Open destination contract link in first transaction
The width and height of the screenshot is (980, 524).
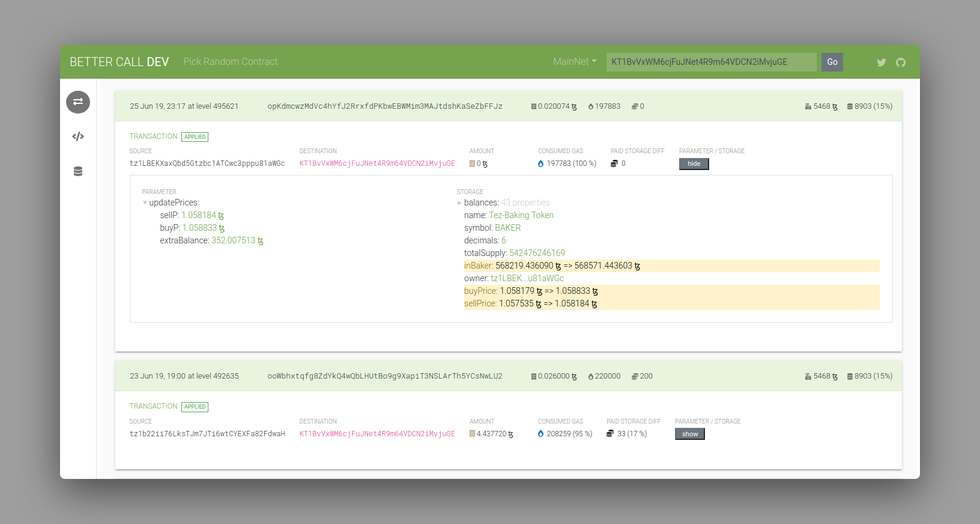point(377,163)
